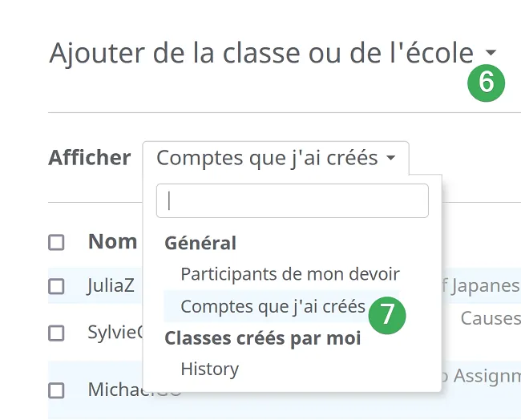Check the Michael row checkbox

point(56,390)
